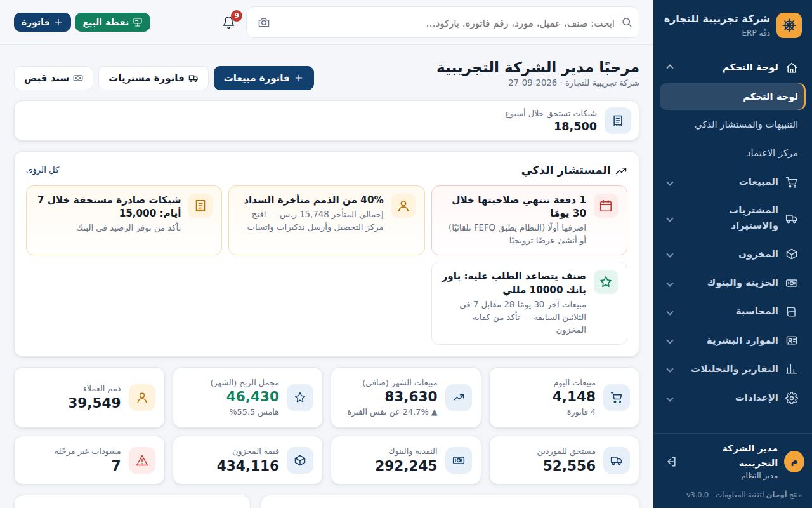Expand the المخزون menu chevron
The image size is (812, 508).
click(x=669, y=255)
